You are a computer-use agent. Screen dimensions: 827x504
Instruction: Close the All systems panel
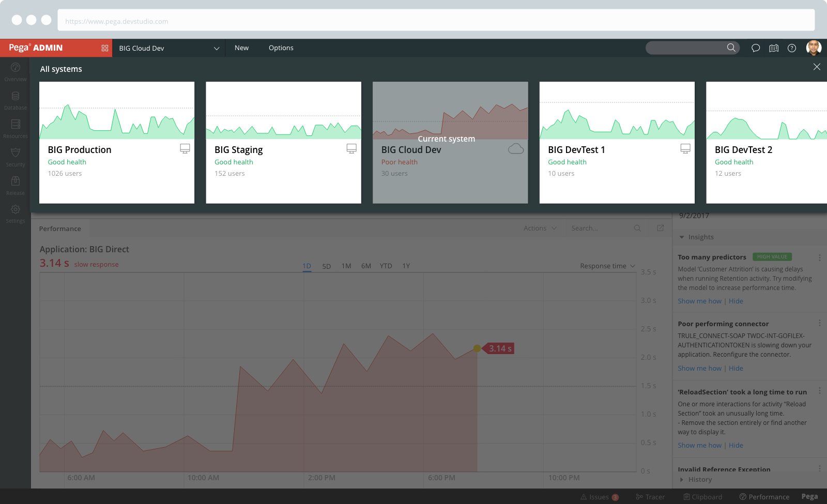tap(817, 67)
